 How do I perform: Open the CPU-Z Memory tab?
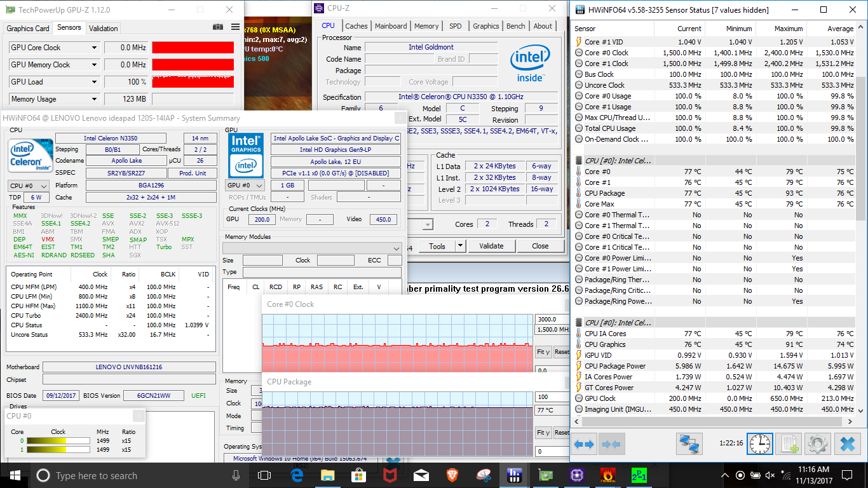[x=426, y=26]
